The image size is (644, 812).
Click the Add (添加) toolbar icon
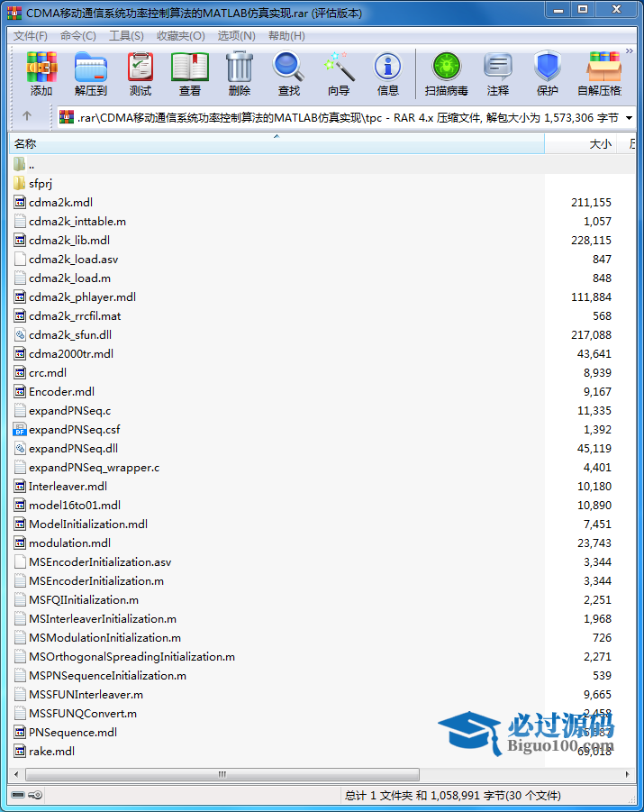(x=41, y=68)
